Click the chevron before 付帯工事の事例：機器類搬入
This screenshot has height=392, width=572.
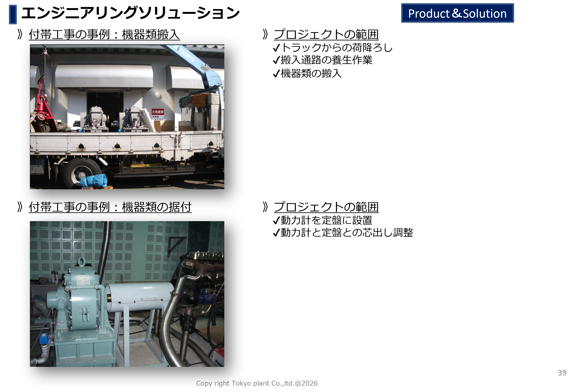click(20, 35)
